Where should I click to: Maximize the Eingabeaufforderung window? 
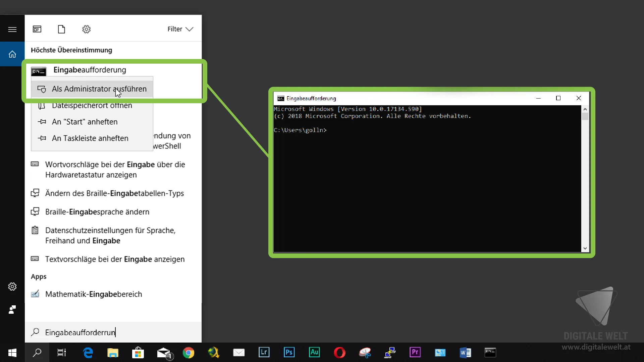(x=558, y=98)
